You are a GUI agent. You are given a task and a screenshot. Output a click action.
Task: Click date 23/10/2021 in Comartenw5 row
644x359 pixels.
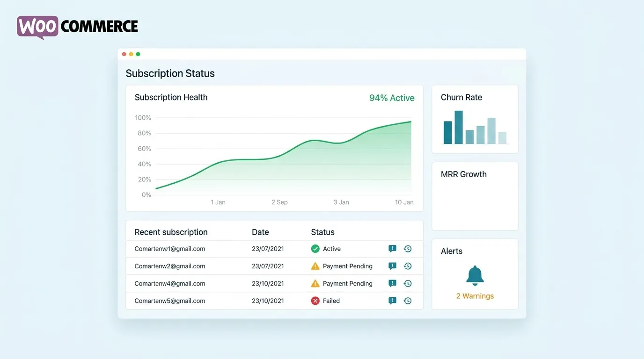[268, 301]
